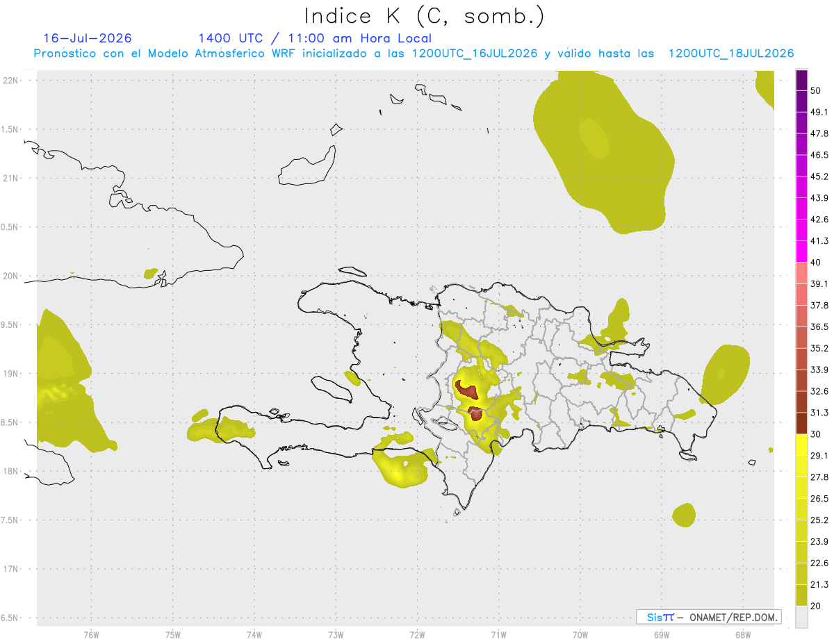Click the '72W' longitude label
This screenshot has width=834, height=644.
tap(417, 634)
